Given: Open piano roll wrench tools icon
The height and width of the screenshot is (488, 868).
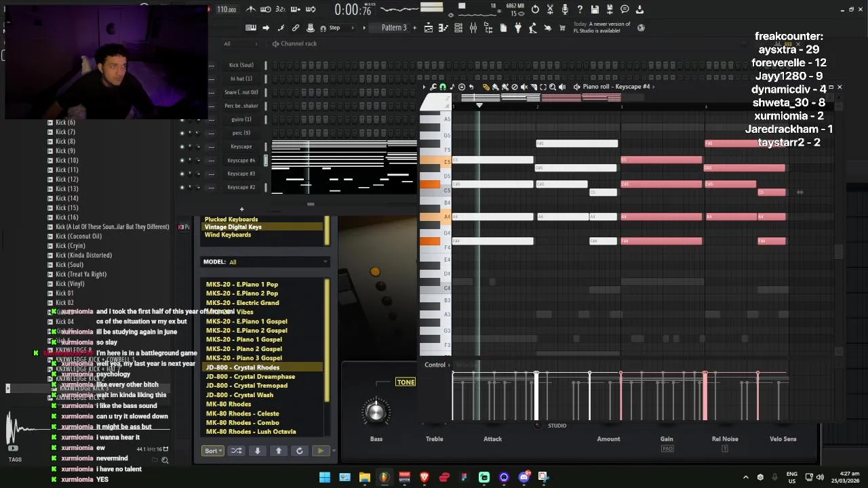Looking at the screenshot, I should coord(433,87).
